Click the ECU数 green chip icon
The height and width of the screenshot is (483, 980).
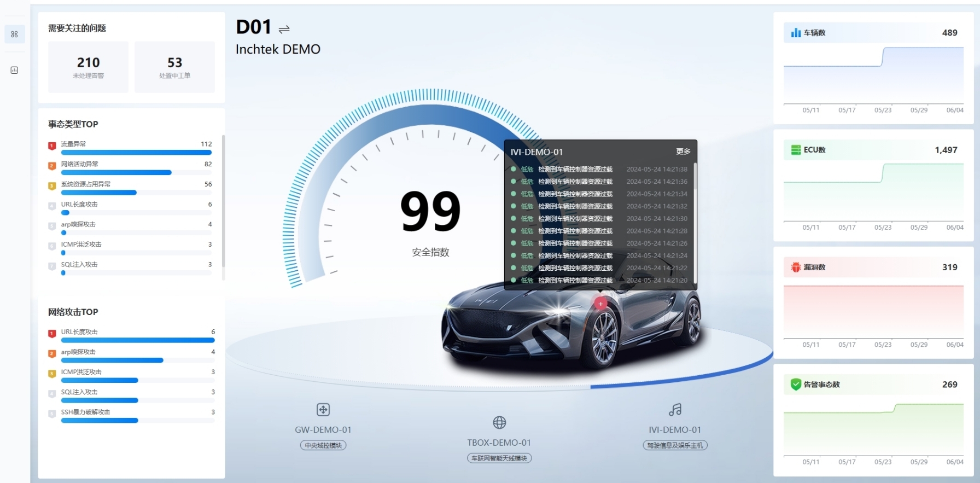tap(796, 150)
